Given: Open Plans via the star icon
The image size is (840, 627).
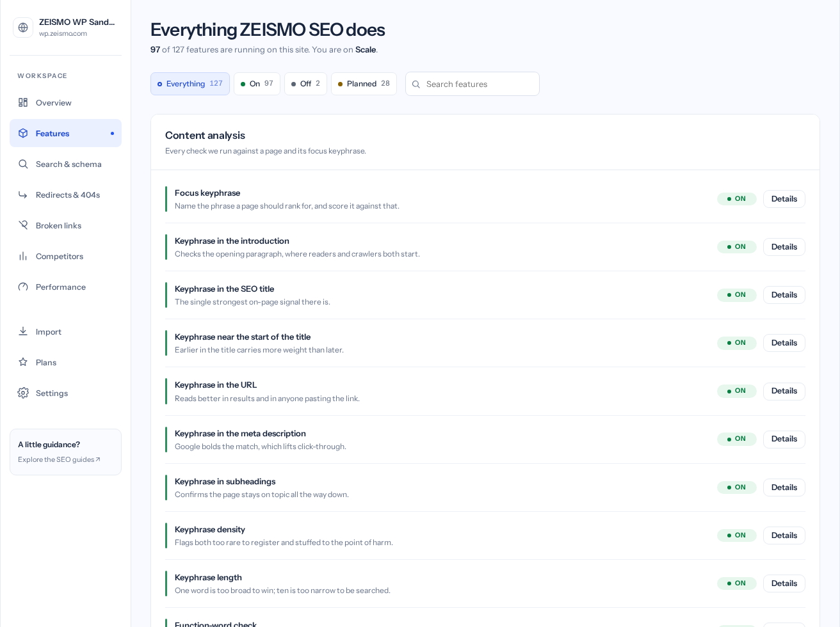Looking at the screenshot, I should [23, 362].
